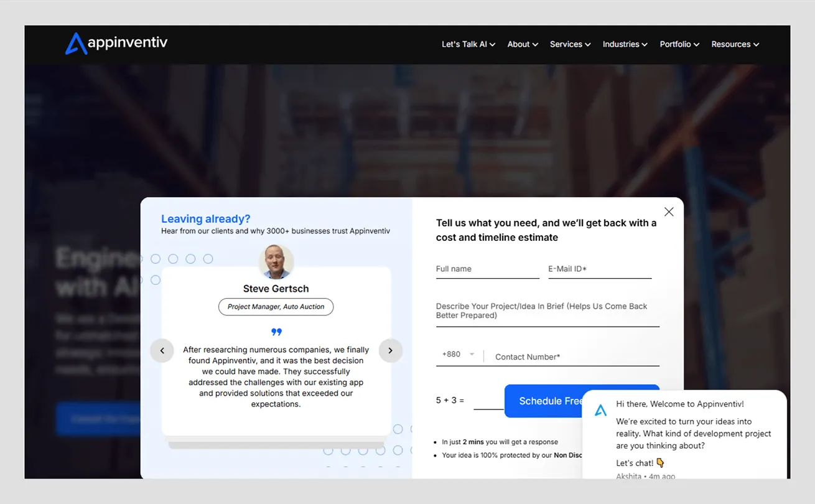Focus the Full name field
The image size is (815, 504).
click(x=488, y=269)
